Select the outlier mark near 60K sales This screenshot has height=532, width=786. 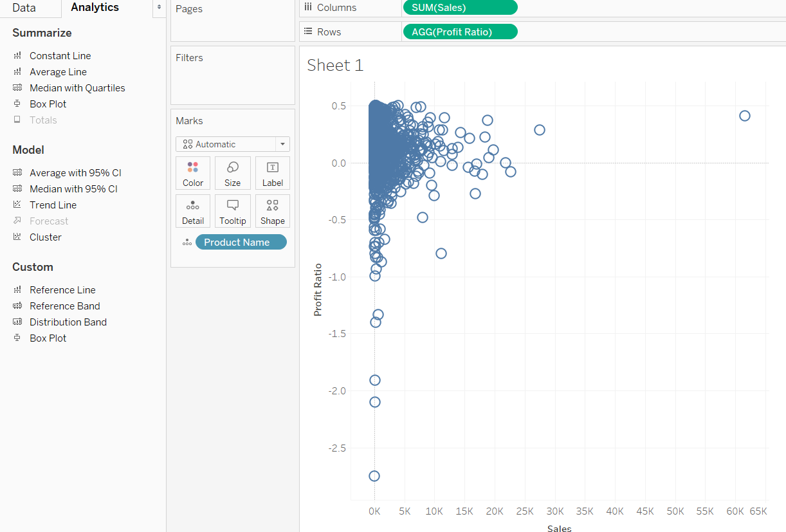pyautogui.click(x=744, y=116)
